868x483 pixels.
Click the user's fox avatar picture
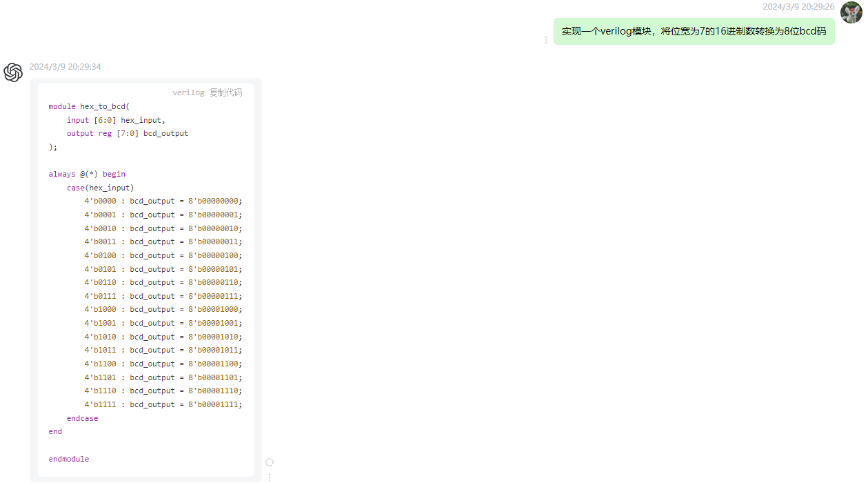pos(851,12)
